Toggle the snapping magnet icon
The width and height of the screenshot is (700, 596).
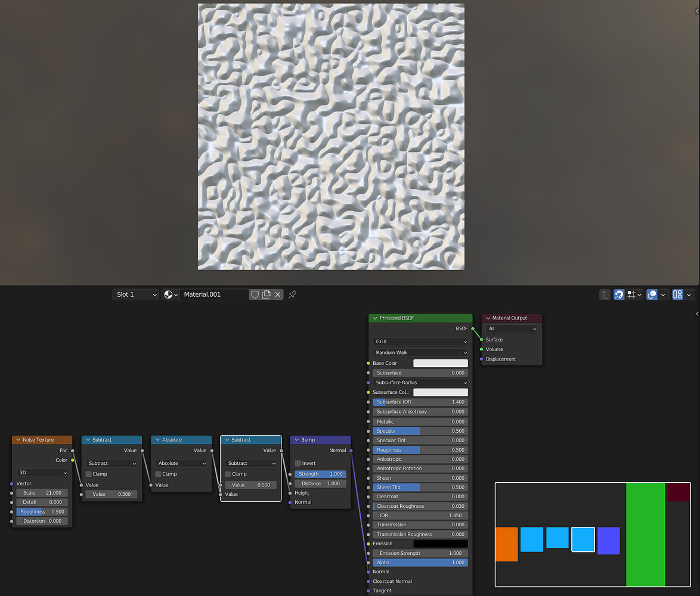(x=618, y=294)
